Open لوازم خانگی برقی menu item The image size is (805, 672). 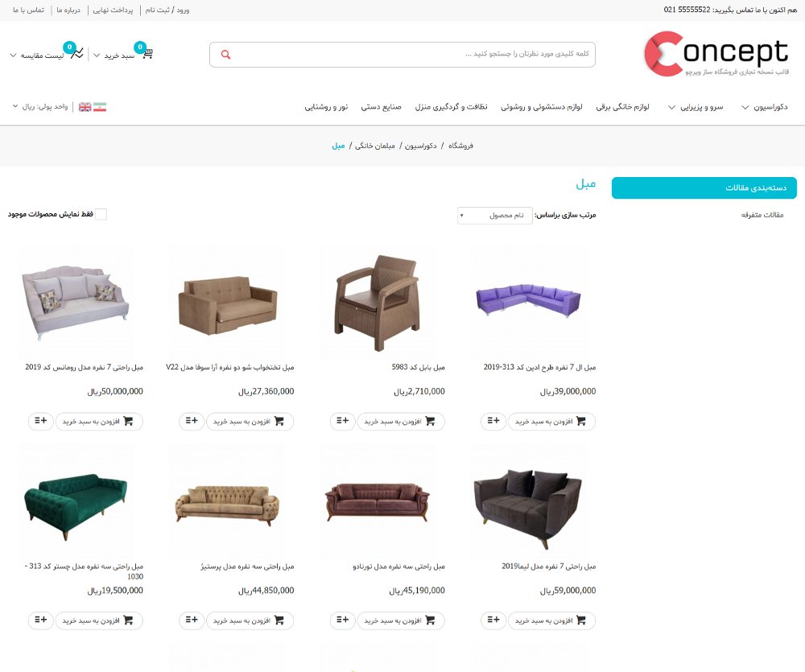pyautogui.click(x=622, y=107)
